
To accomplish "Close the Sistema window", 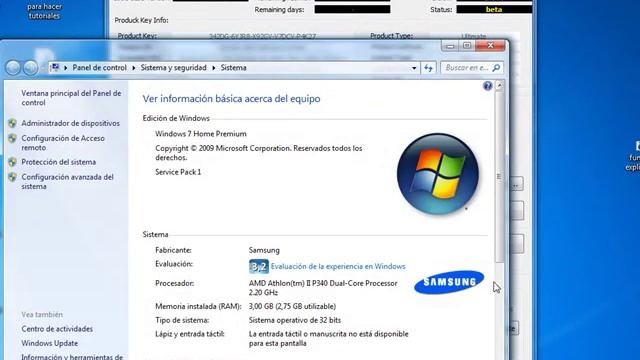I will pos(490,46).
